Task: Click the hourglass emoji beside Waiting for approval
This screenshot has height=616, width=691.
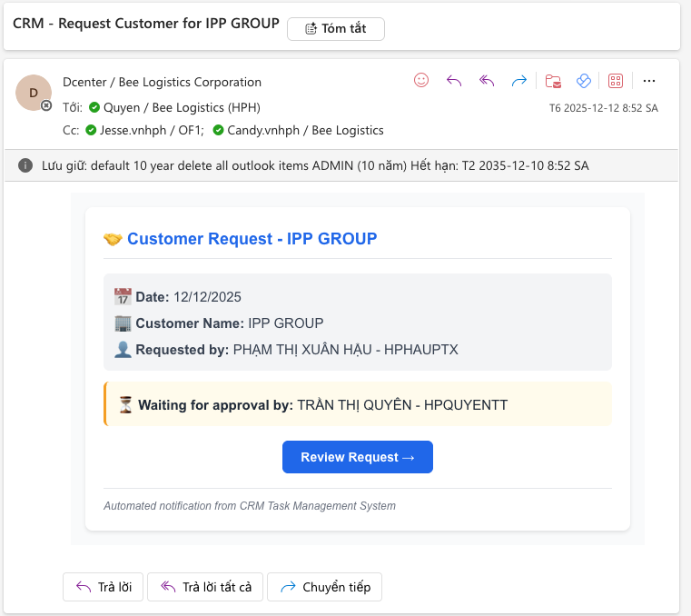Action: click(125, 405)
